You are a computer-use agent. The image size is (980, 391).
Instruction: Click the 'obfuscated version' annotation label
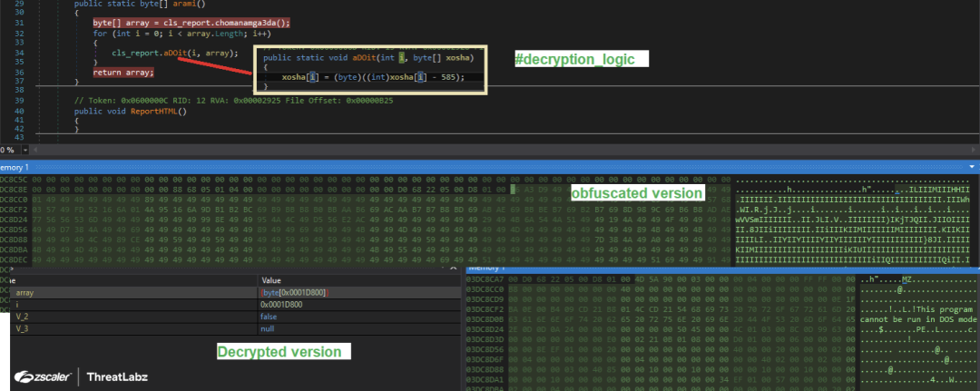pyautogui.click(x=636, y=193)
